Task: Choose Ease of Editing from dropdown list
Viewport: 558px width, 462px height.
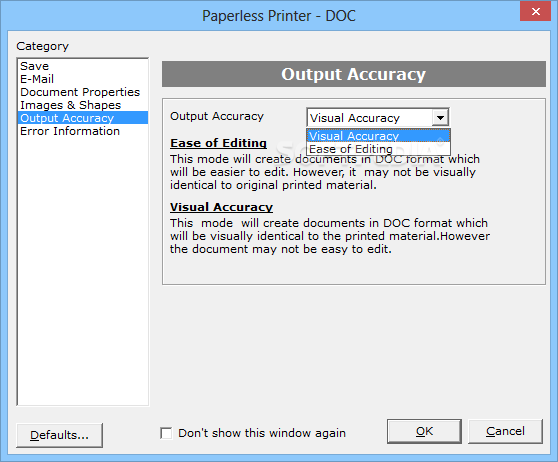Action: (378, 149)
